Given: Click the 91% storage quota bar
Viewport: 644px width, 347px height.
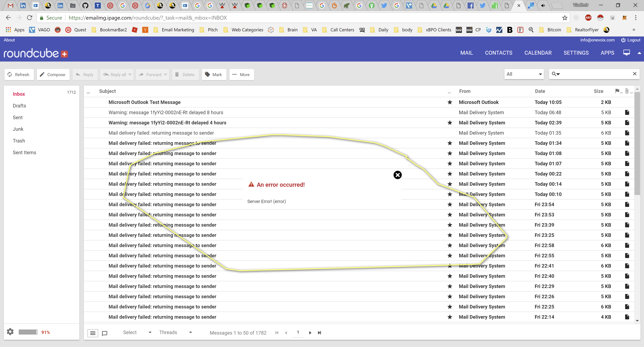Looking at the screenshot, I should click(x=28, y=332).
